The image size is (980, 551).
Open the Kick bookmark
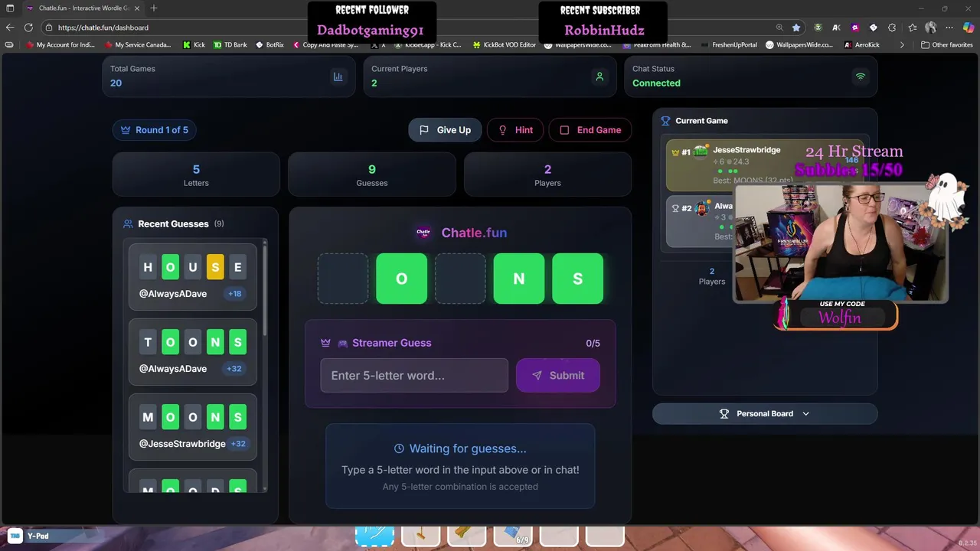point(194,44)
